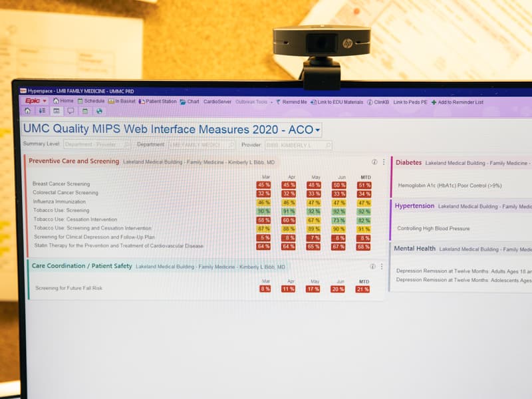532x399 pixels.
Task: Click info icon on Preventive Care panel
Action: tap(374, 162)
